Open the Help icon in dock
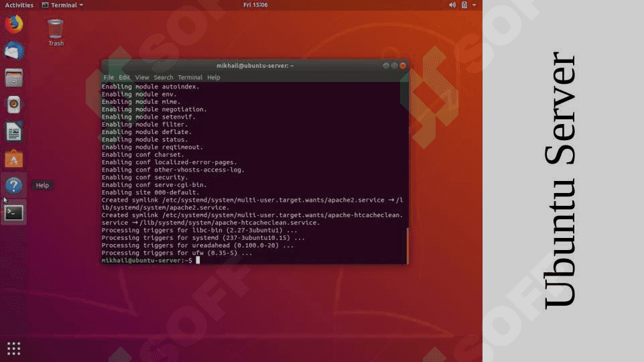 pyautogui.click(x=14, y=185)
